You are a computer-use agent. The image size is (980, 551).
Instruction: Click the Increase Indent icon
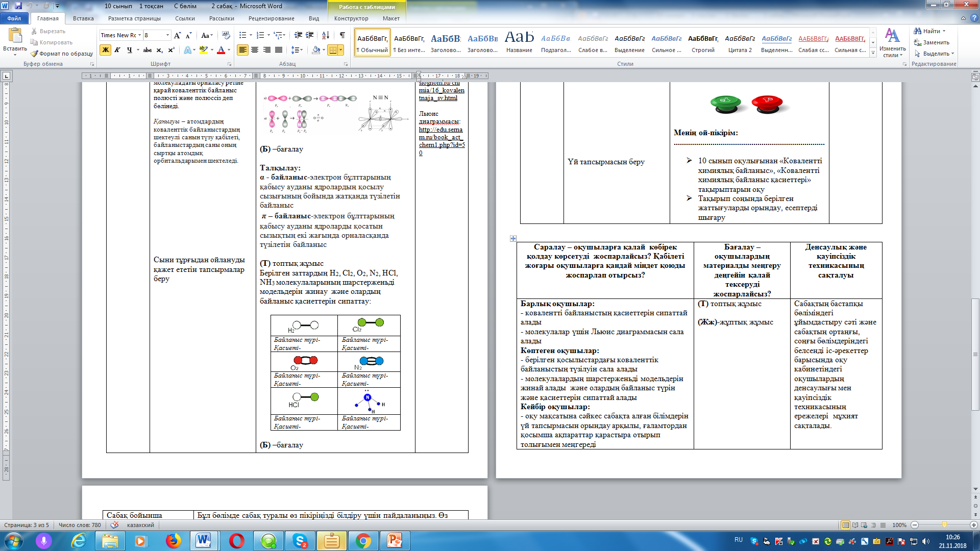[309, 35]
